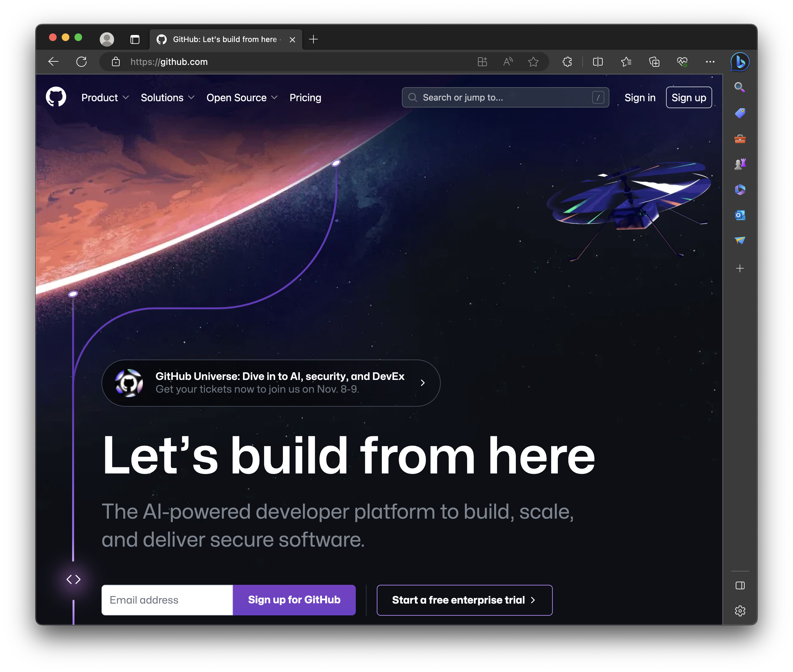Click the split screen icon
The height and width of the screenshot is (672, 793).
(x=598, y=62)
